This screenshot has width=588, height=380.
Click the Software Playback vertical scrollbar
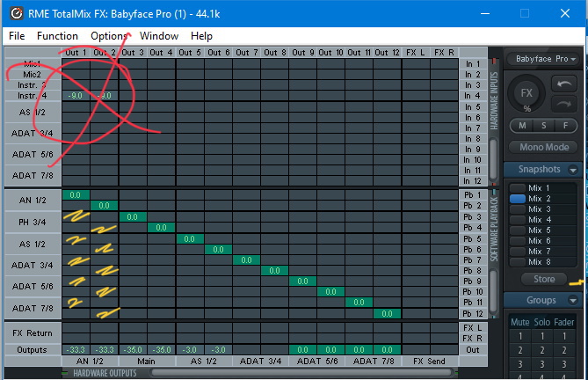click(493, 291)
